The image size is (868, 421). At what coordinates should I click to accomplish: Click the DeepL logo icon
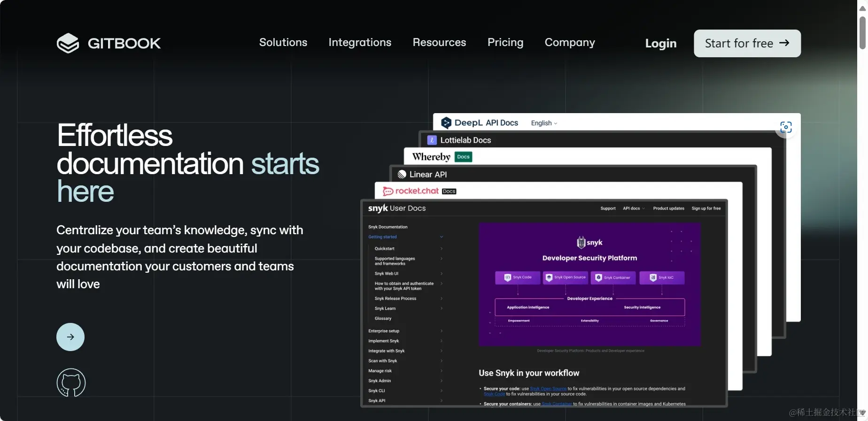tap(446, 123)
